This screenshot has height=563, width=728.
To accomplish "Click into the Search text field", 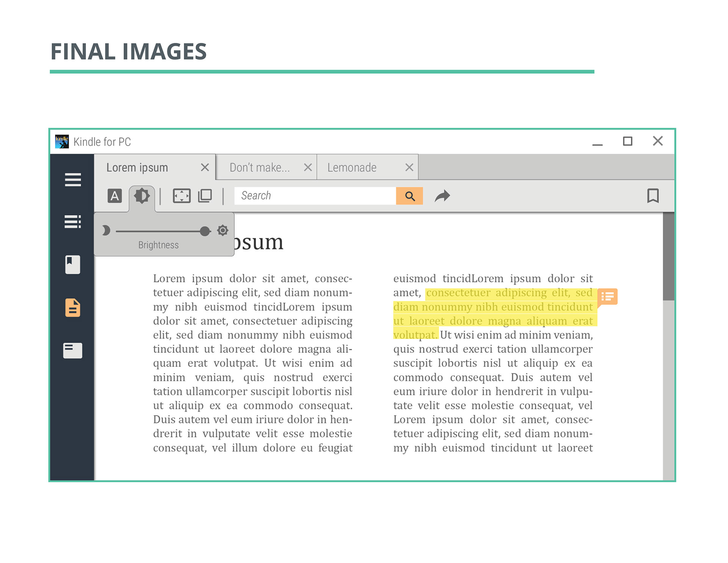I will tap(315, 196).
